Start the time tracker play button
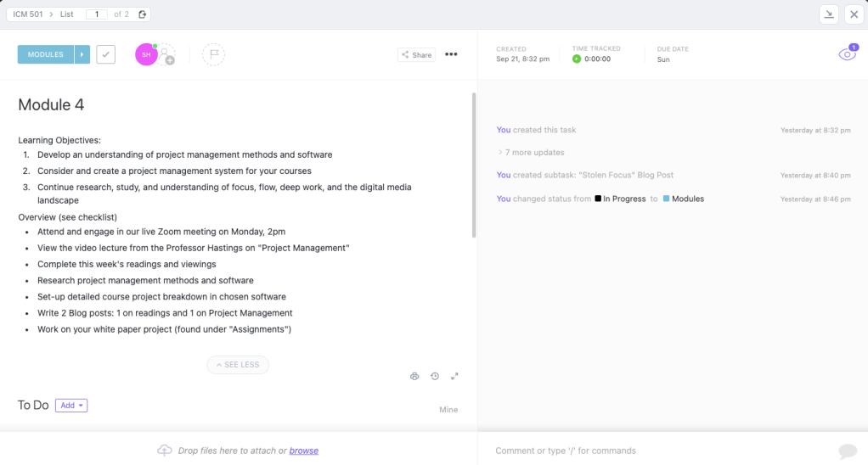 pyautogui.click(x=577, y=59)
